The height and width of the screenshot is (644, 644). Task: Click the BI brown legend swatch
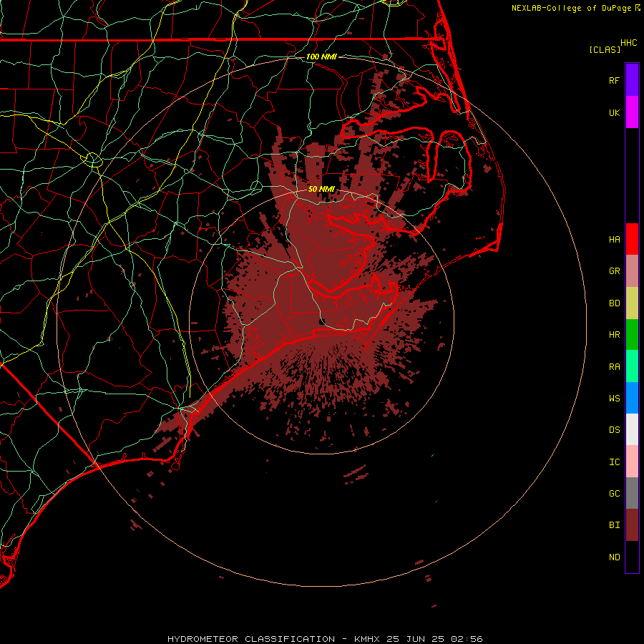632,525
